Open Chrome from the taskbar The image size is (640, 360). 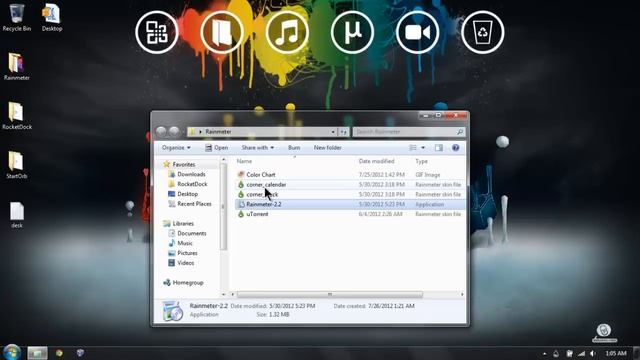point(59,353)
